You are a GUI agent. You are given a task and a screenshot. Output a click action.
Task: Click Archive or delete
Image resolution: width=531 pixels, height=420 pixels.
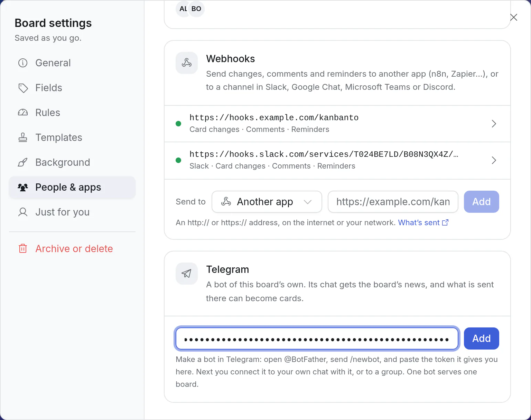[72, 249]
